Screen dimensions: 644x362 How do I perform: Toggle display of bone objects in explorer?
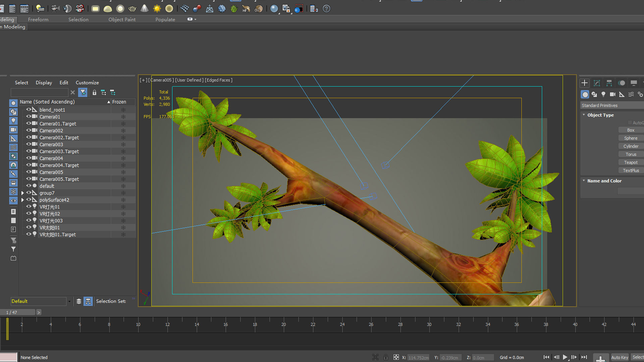coord(13,174)
